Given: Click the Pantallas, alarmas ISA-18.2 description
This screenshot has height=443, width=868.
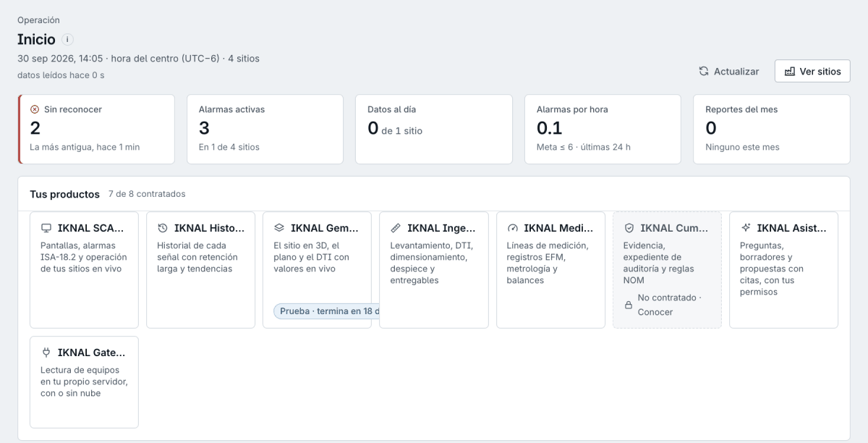Looking at the screenshot, I should [83, 257].
